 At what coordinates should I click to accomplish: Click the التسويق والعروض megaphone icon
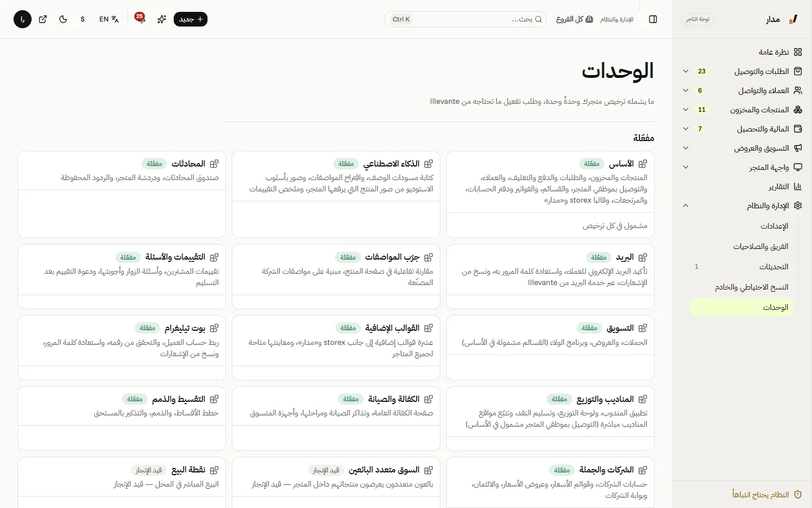click(798, 148)
